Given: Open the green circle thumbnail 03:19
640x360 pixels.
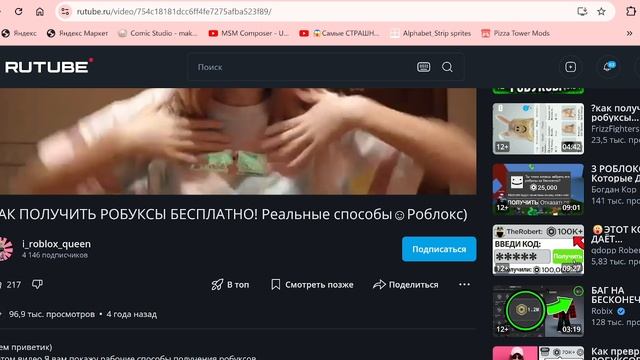Looking at the screenshot, I should click(538, 311).
